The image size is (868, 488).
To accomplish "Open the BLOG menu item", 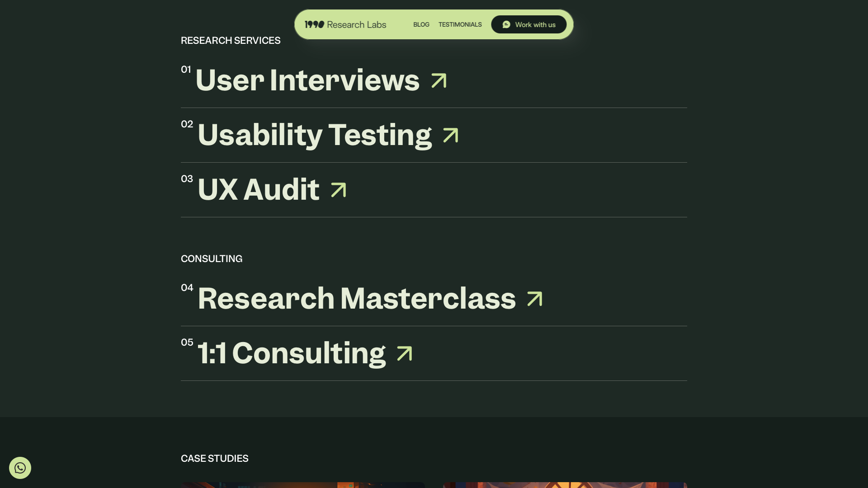I will click(421, 24).
